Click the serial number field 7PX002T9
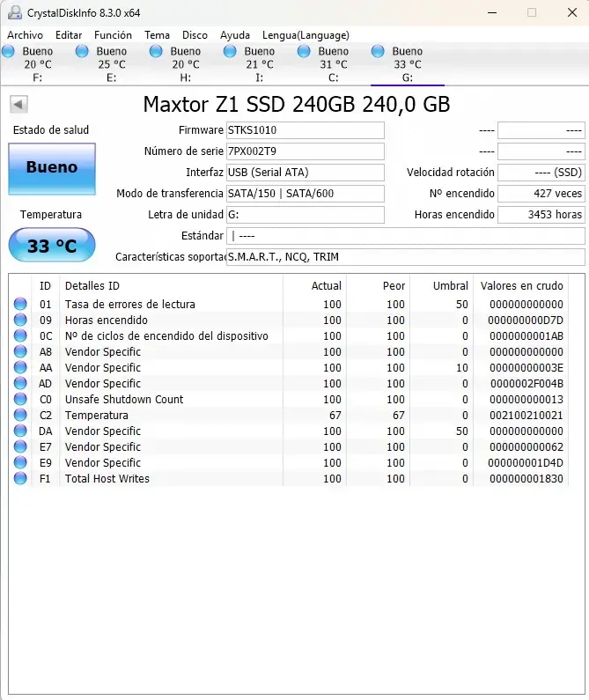This screenshot has width=589, height=700. [x=306, y=151]
